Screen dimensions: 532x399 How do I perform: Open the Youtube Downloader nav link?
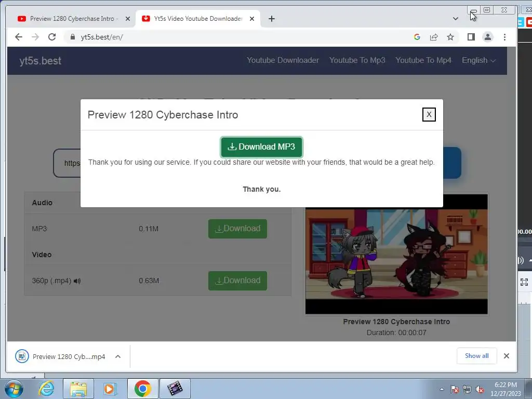283,60
